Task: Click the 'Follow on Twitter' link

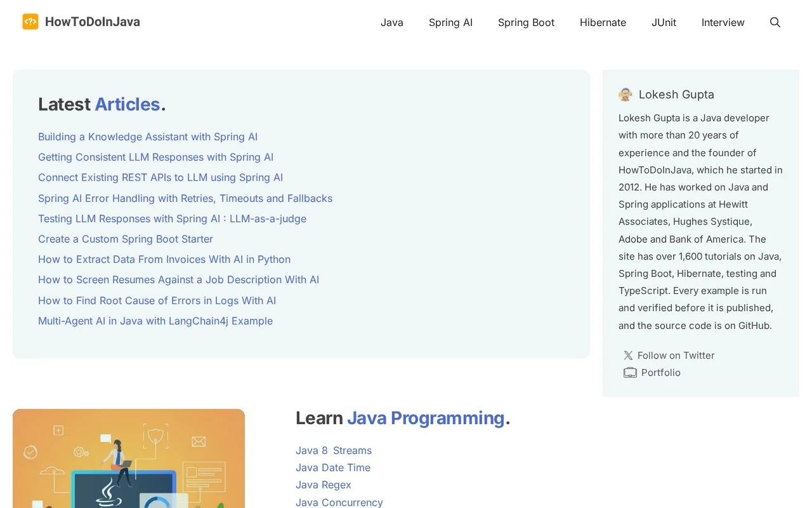Action: tap(676, 356)
